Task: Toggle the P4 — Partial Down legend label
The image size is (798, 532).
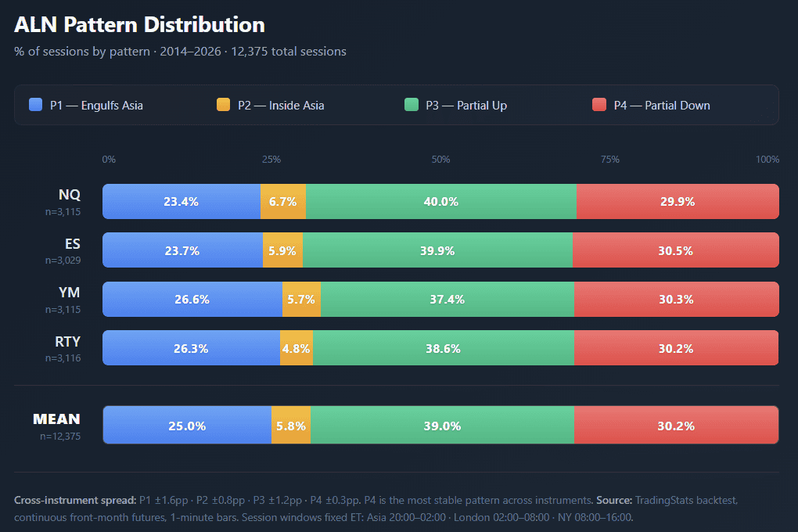Action: [662, 105]
